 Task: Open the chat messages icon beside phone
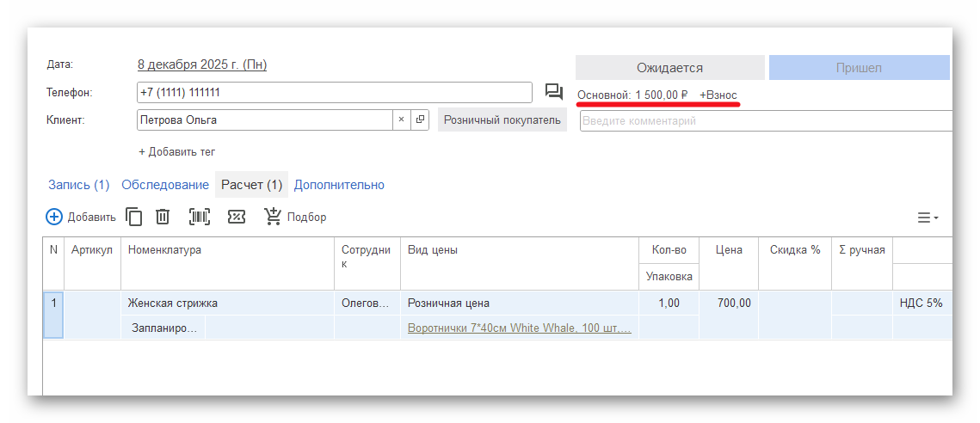(x=553, y=92)
